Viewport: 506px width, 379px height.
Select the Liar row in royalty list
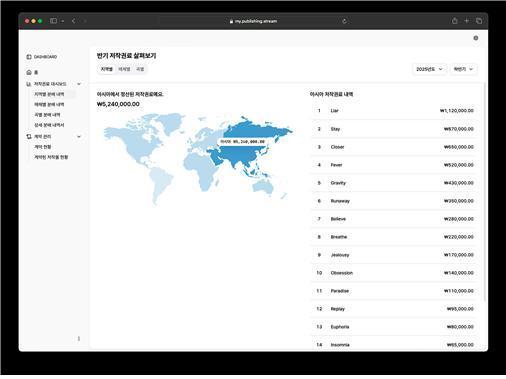click(x=394, y=111)
